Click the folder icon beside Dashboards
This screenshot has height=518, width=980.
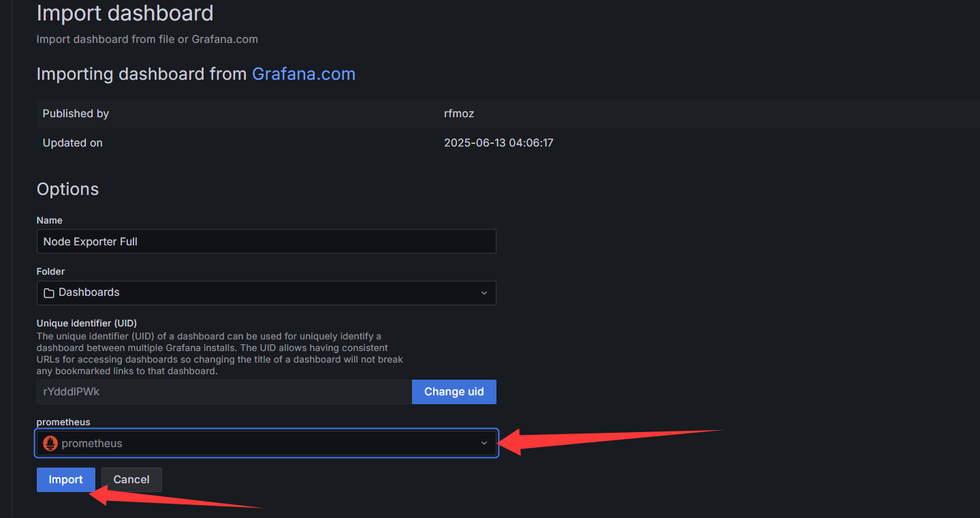(x=49, y=293)
